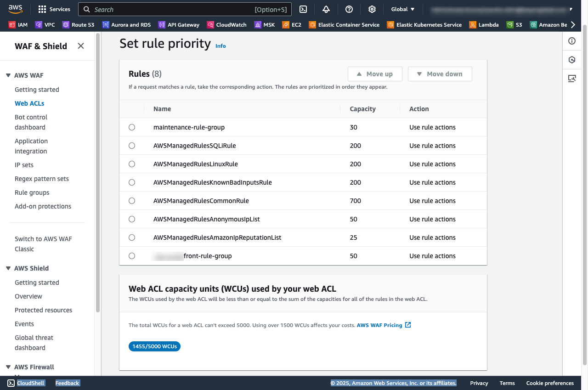Select maintenance-rule-group radio button

[x=132, y=127]
